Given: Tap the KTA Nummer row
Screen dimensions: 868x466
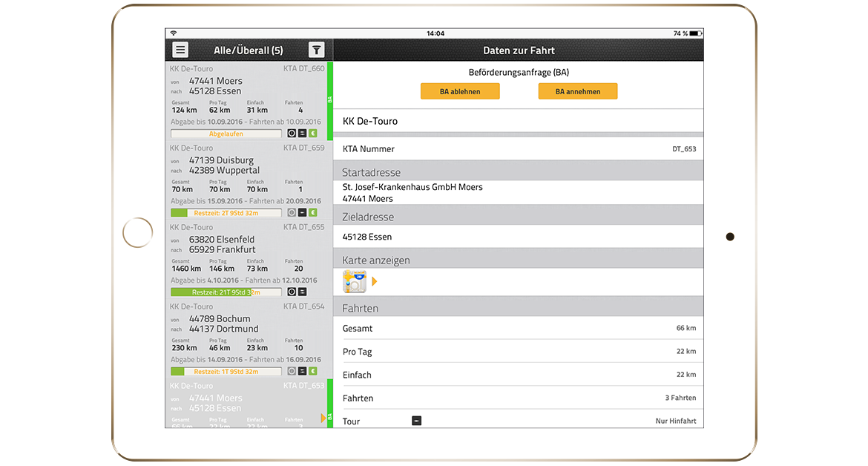Looking at the screenshot, I should [518, 149].
